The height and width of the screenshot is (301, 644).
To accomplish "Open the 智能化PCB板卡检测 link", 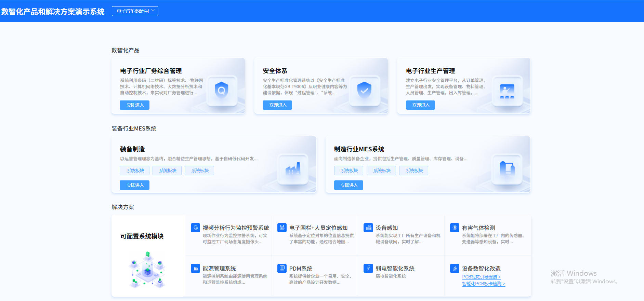I will [x=483, y=284].
